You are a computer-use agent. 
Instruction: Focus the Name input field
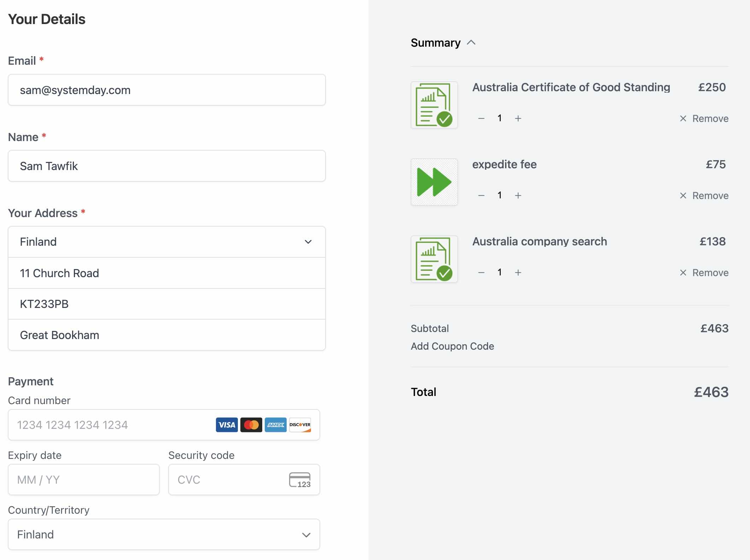tap(167, 166)
